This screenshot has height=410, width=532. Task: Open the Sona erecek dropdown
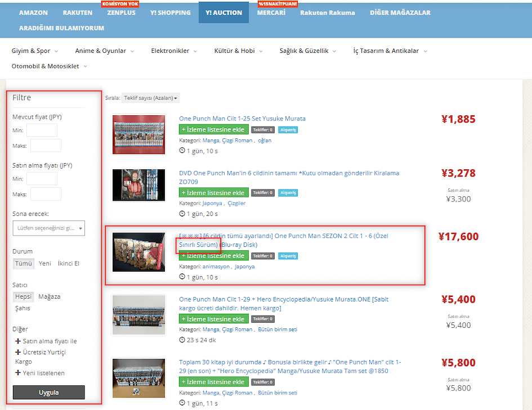click(48, 228)
